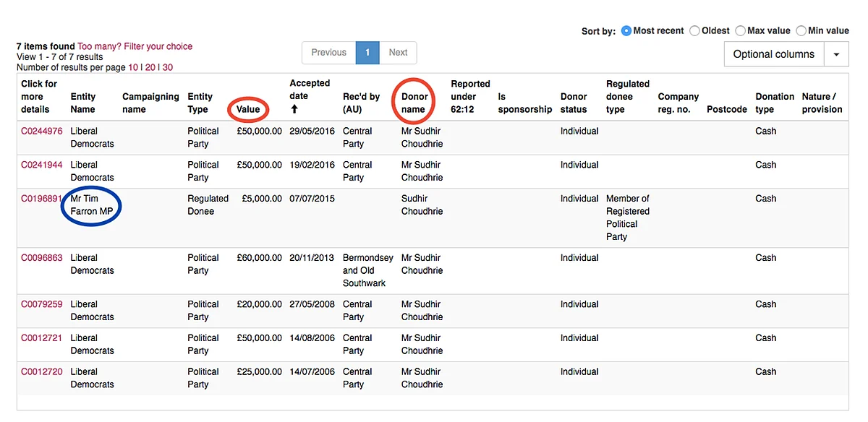868x422 pixels.
Task: Click the Regulated Donee entity type cell
Action: coord(208,205)
